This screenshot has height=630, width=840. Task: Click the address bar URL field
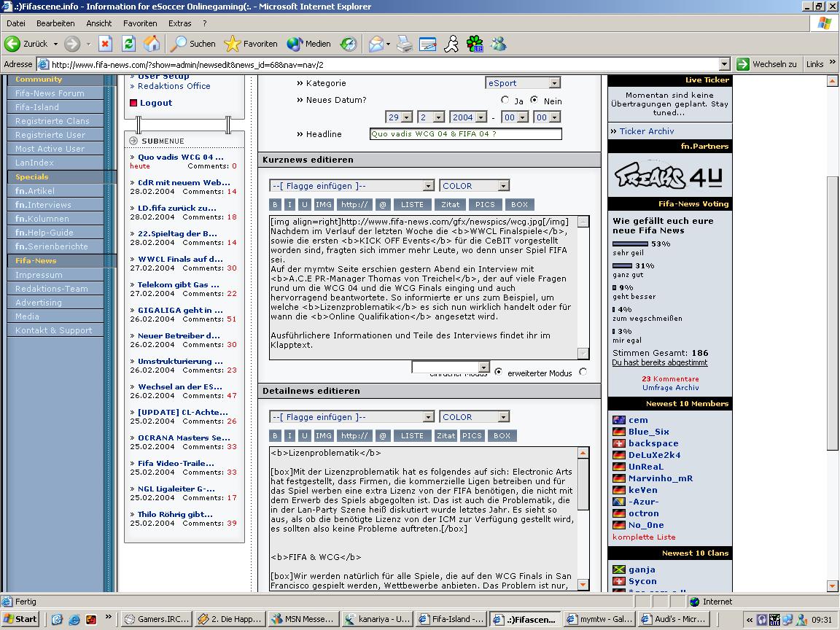(384, 64)
